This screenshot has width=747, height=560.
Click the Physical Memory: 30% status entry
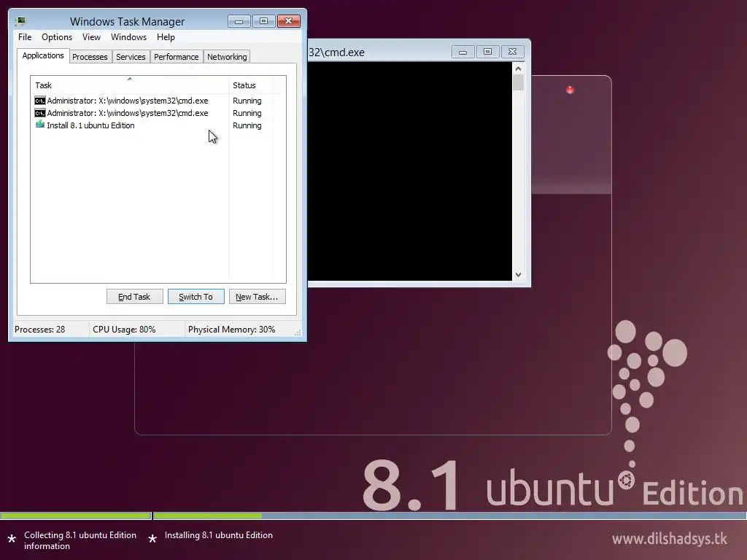(x=231, y=330)
